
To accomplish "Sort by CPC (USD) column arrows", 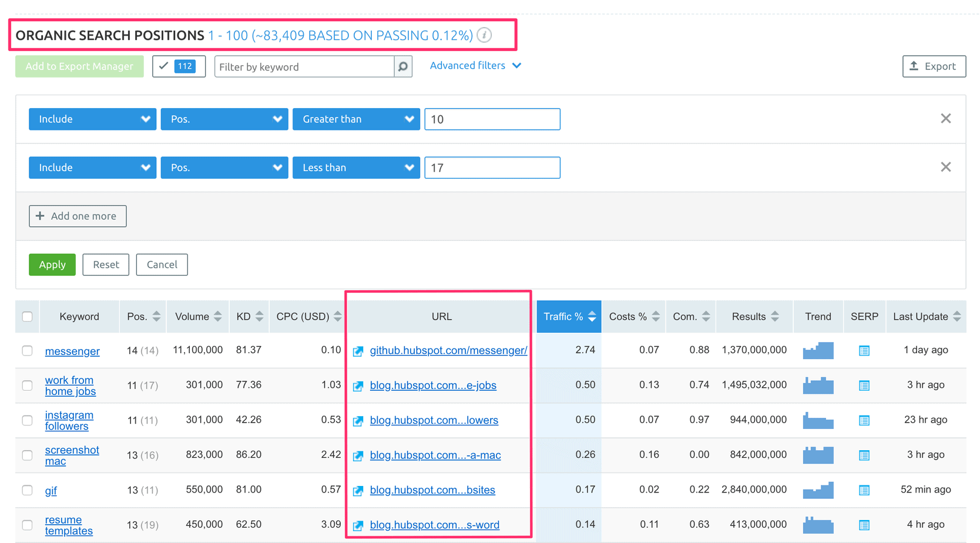I will [337, 316].
